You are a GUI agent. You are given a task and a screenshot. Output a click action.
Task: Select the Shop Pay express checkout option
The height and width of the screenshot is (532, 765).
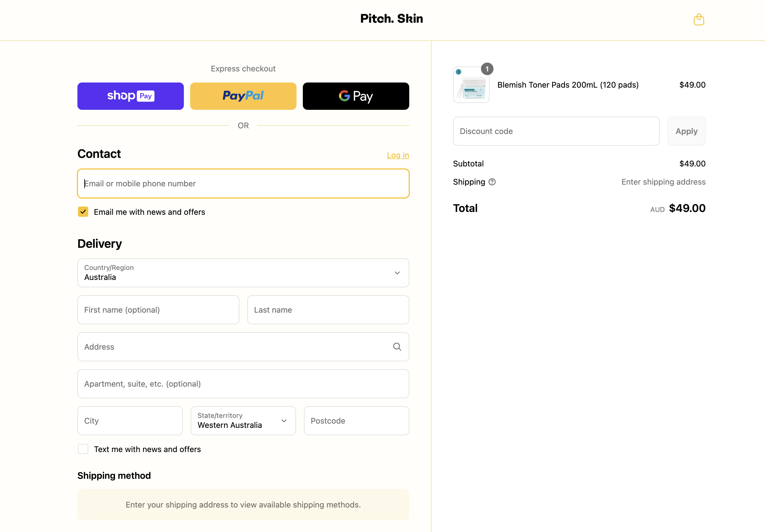tap(130, 96)
